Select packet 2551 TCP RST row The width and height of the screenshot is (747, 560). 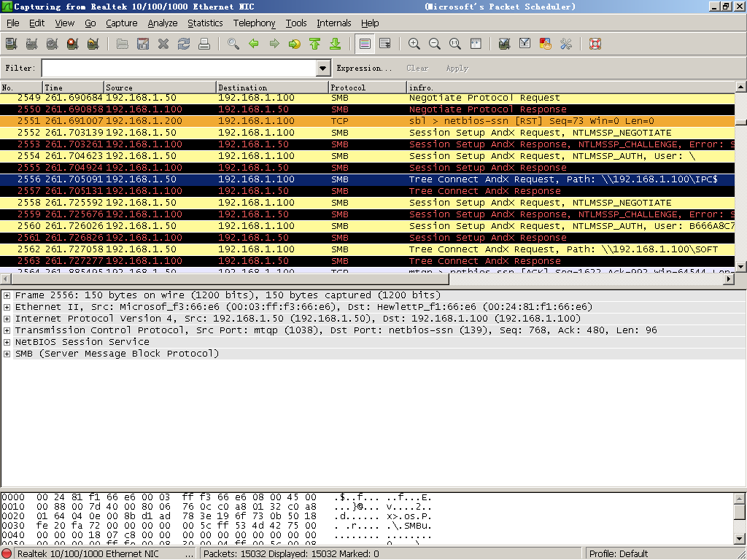[365, 121]
